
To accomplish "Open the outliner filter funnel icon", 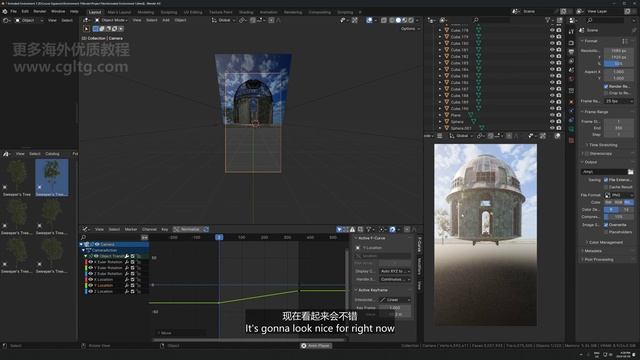I will point(548,20).
